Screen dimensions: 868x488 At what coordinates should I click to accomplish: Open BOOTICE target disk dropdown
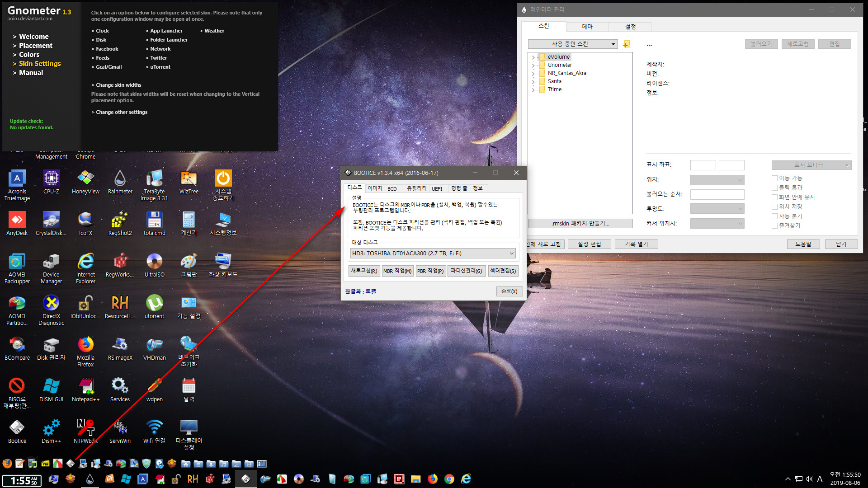(433, 253)
